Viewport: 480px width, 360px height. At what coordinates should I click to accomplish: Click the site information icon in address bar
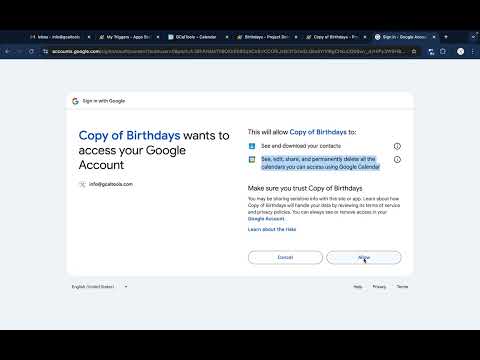click(45, 52)
